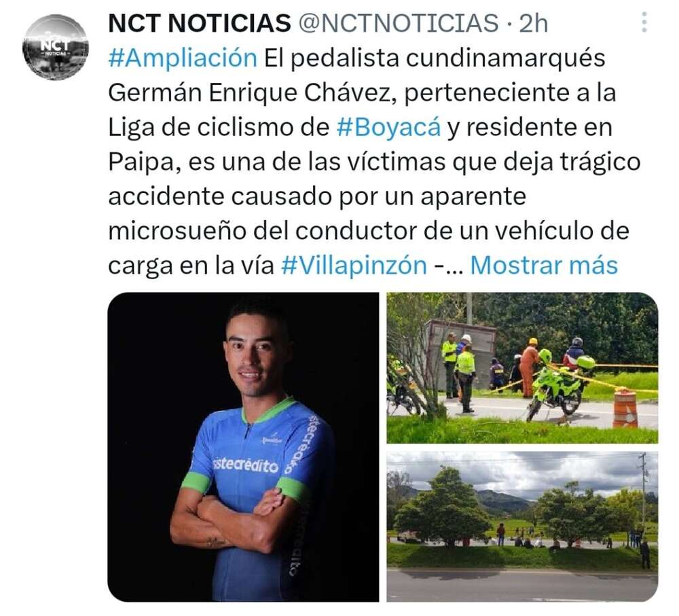
Task: Open the #Ampliación hashtag
Action: pyautogui.click(x=183, y=58)
